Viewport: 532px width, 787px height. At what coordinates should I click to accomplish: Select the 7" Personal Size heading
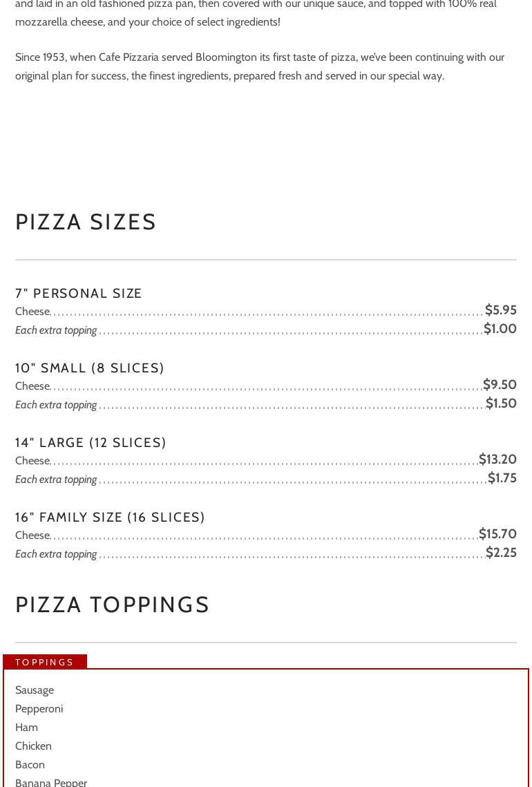coord(79,294)
